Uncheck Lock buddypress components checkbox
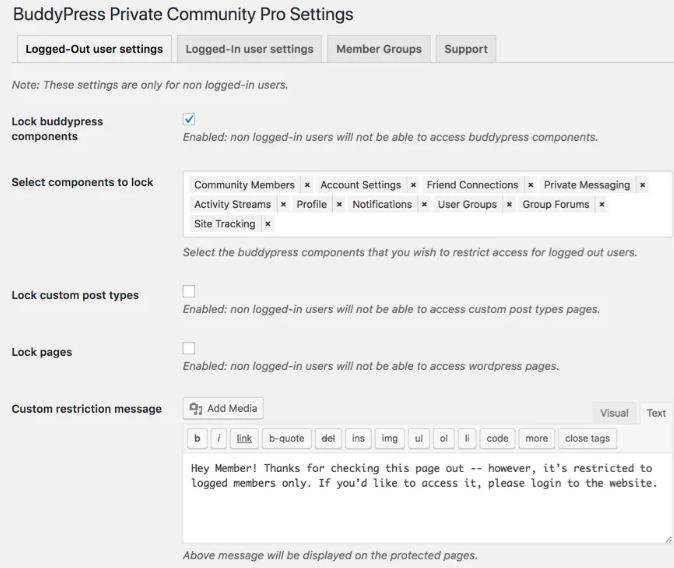 pos(189,119)
